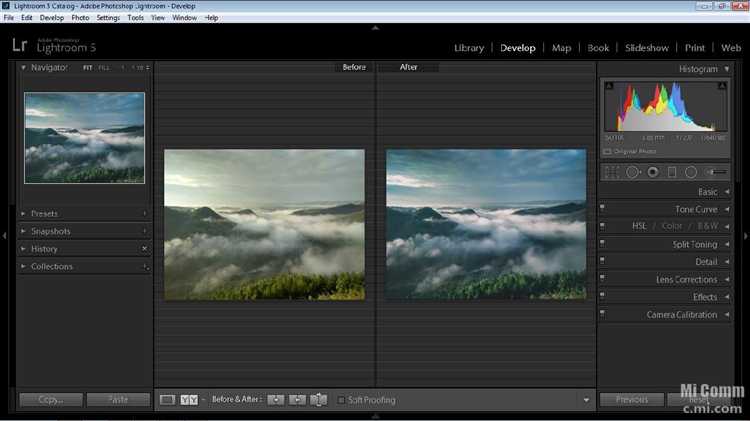750x421 pixels.
Task: Toggle the Effects panel switch
Action: point(602,295)
